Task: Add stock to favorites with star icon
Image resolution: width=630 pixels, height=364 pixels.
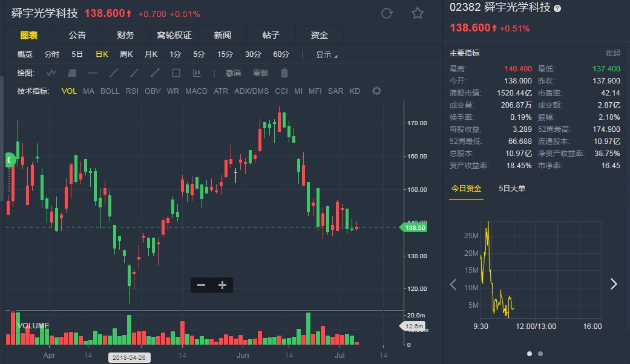Action: coord(418,13)
